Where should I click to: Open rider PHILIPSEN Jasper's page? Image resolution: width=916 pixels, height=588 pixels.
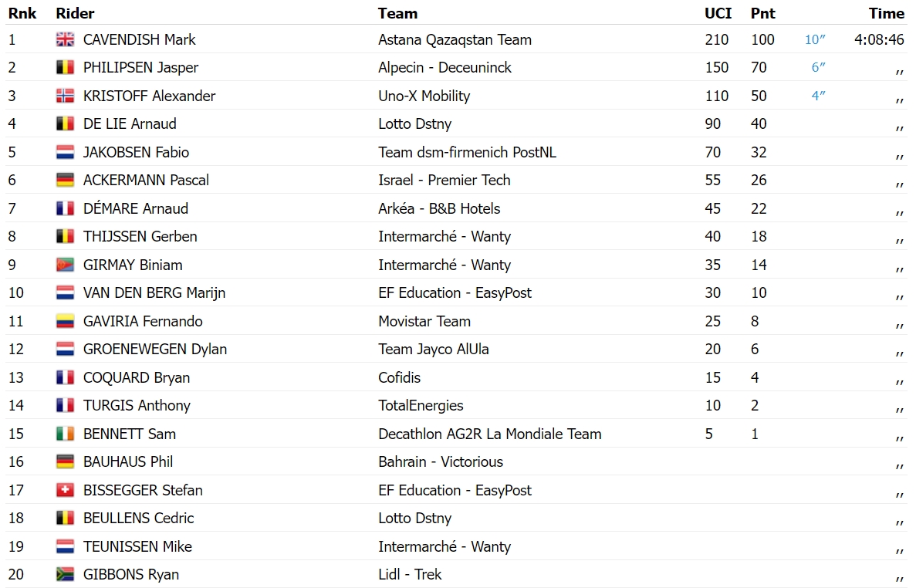click(140, 68)
